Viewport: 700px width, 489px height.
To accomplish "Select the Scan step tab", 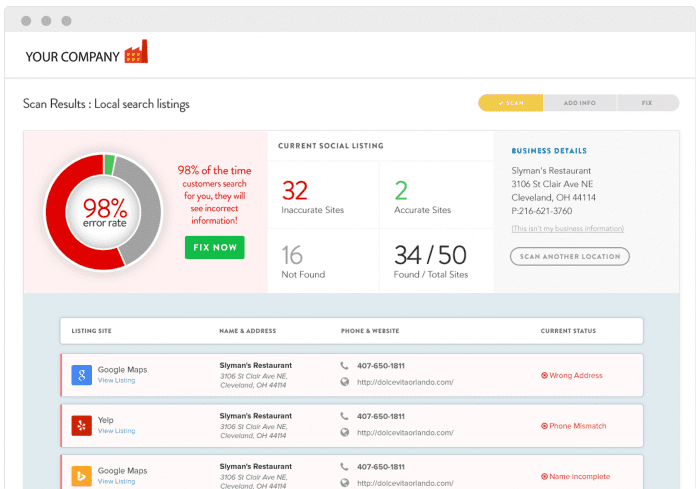I will (511, 103).
